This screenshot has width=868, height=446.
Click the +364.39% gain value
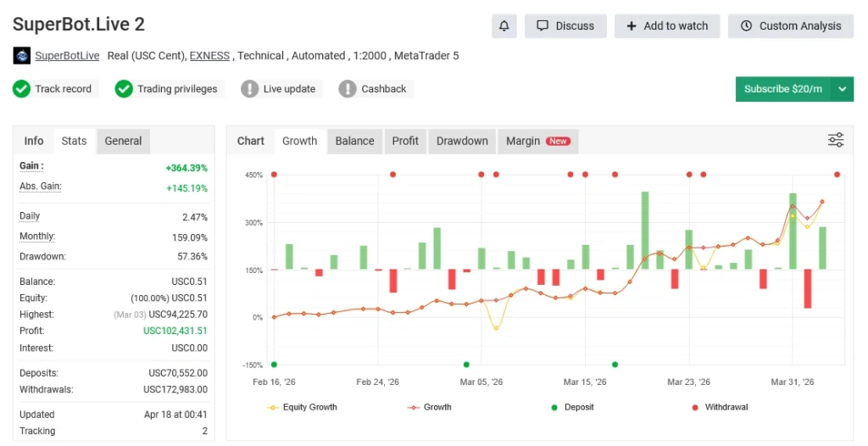pos(186,168)
